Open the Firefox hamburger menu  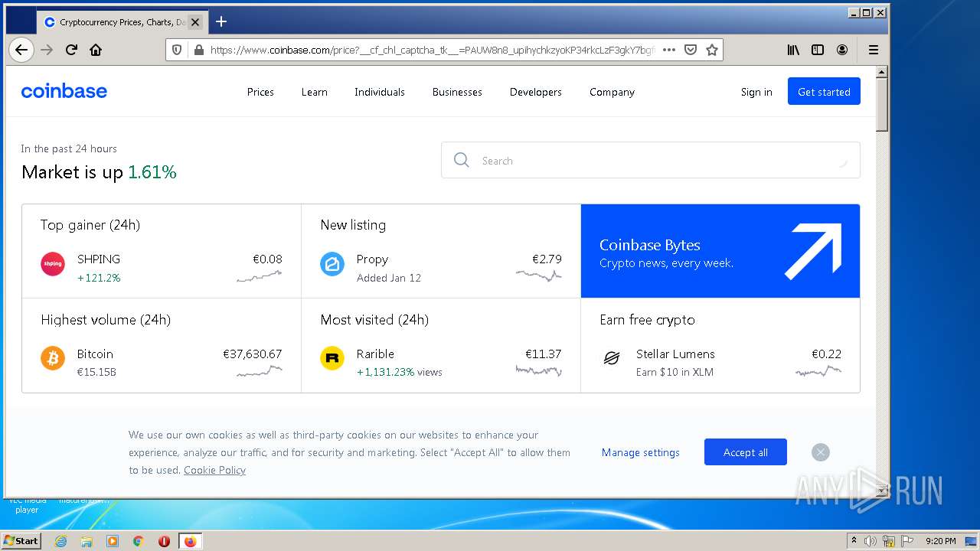pyautogui.click(x=874, y=50)
